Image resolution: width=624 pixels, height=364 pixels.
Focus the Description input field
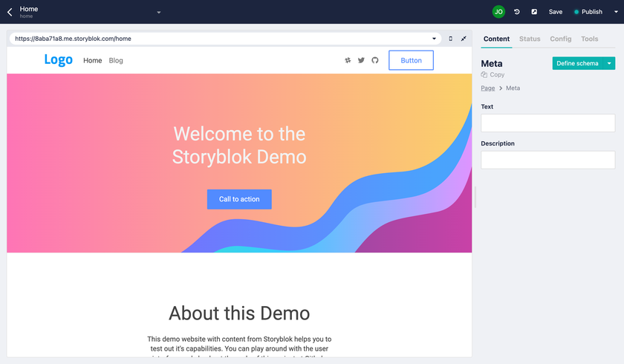(x=547, y=160)
